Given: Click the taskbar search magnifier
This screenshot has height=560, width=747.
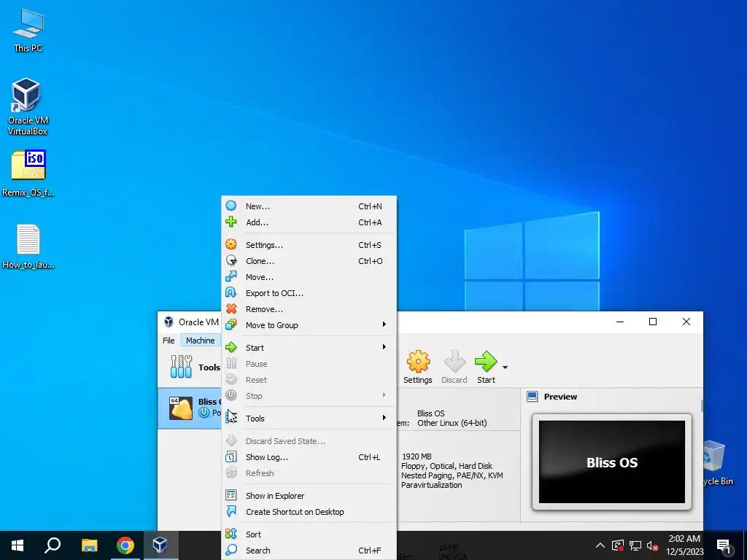Looking at the screenshot, I should click(53, 545).
